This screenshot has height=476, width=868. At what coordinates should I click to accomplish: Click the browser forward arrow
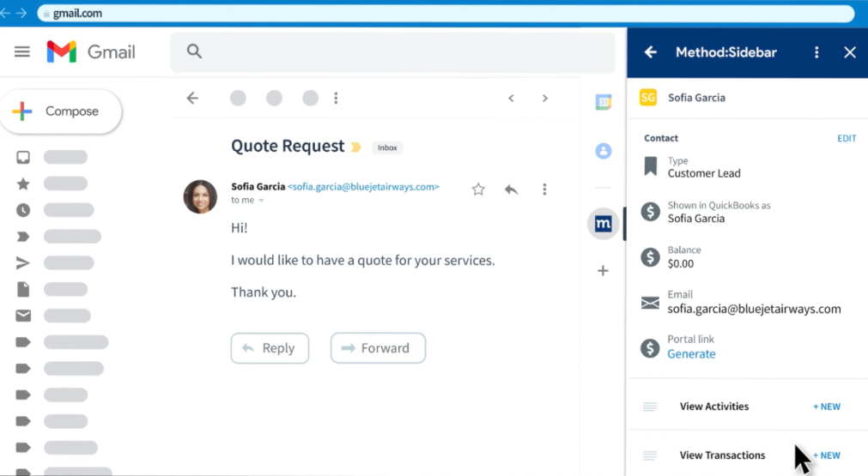pyautogui.click(x=21, y=13)
